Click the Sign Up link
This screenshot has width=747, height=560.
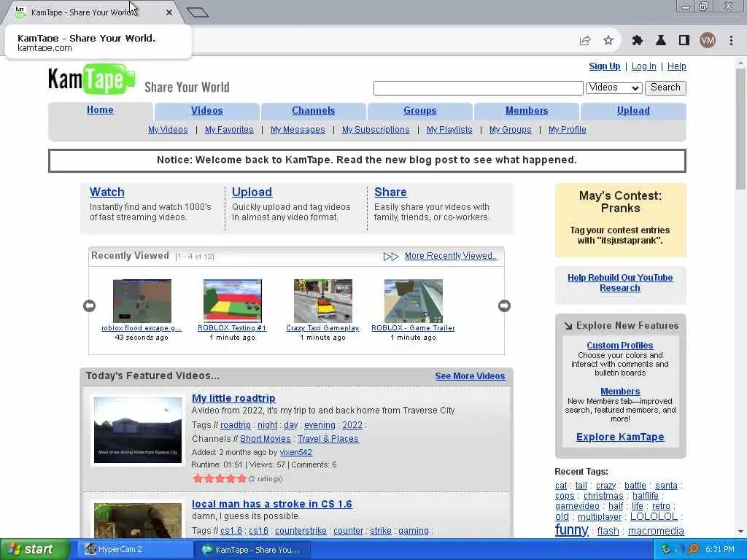coord(605,66)
